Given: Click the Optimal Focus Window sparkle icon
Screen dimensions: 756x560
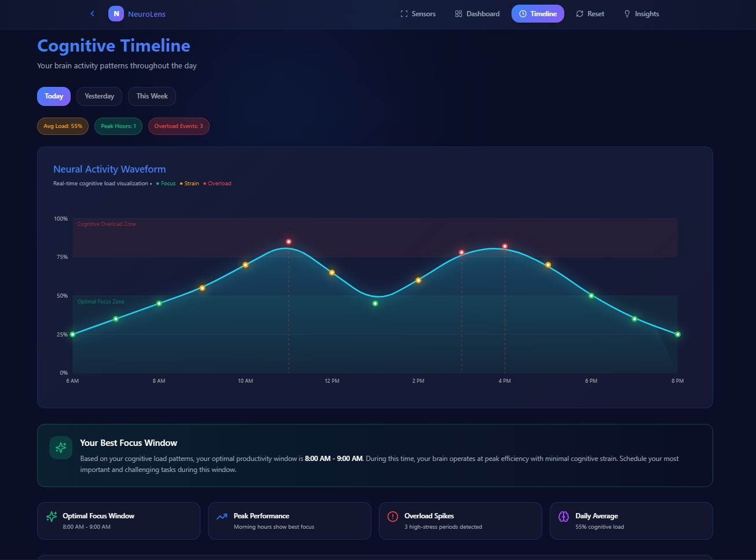Looking at the screenshot, I should (x=52, y=516).
